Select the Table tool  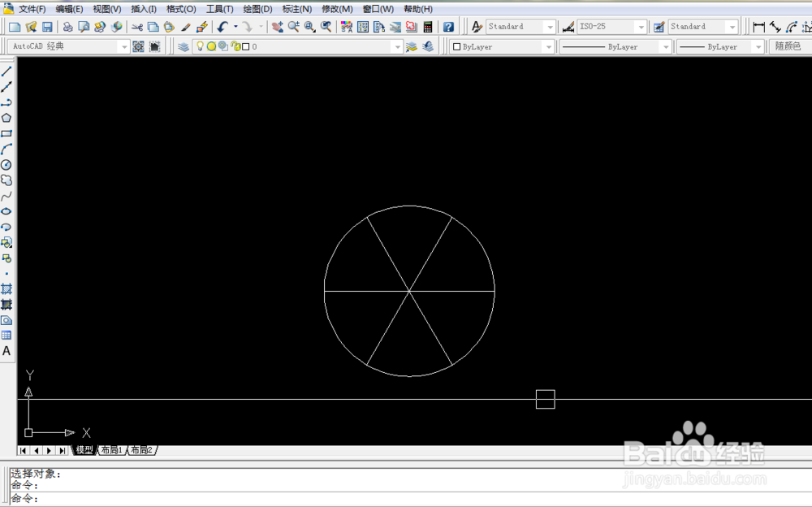click(6, 336)
